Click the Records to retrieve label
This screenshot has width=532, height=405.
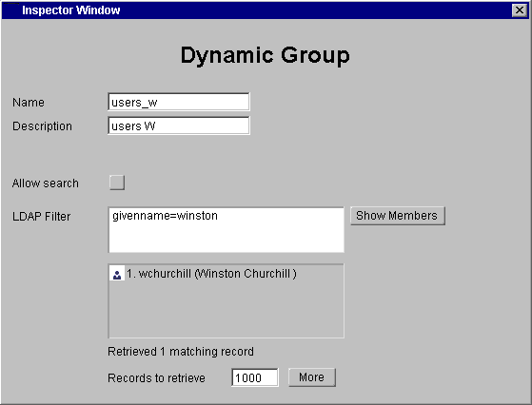[156, 377]
